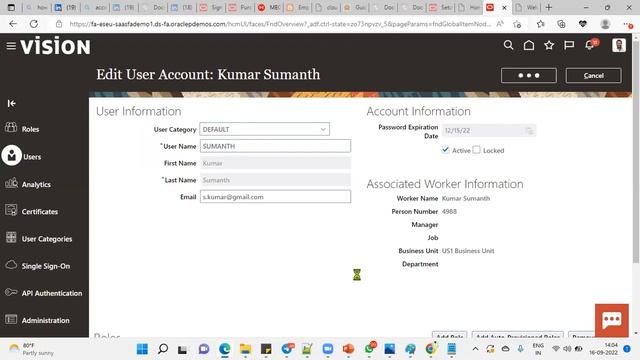
Task: Click US1 Business Unit value
Action: point(468,251)
